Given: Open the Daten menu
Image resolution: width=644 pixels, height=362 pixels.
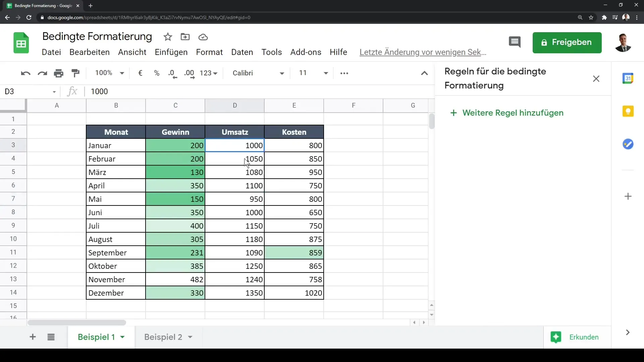Looking at the screenshot, I should tap(242, 52).
